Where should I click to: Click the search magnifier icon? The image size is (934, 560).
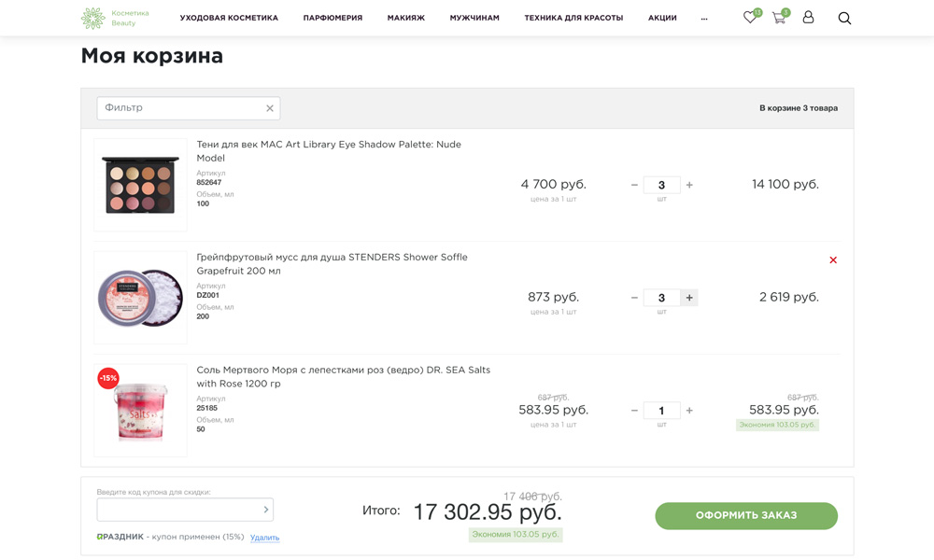pos(844,18)
